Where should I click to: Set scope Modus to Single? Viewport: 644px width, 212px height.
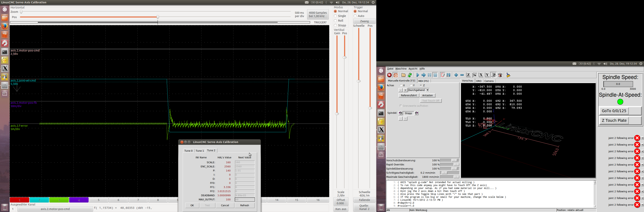coord(340,16)
